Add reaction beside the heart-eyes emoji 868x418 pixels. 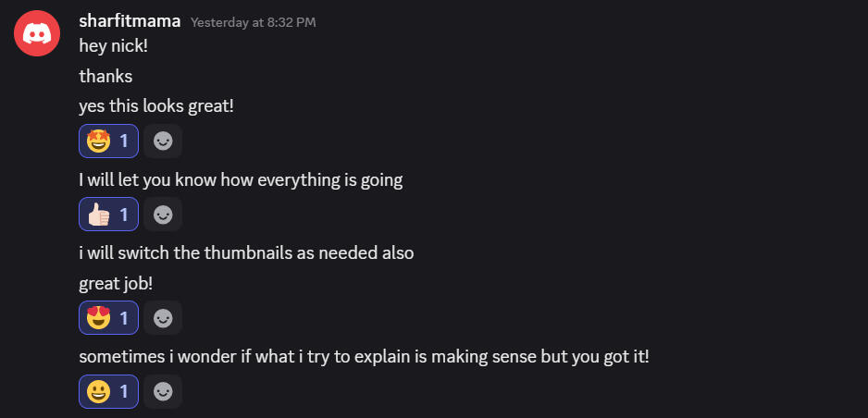click(163, 318)
